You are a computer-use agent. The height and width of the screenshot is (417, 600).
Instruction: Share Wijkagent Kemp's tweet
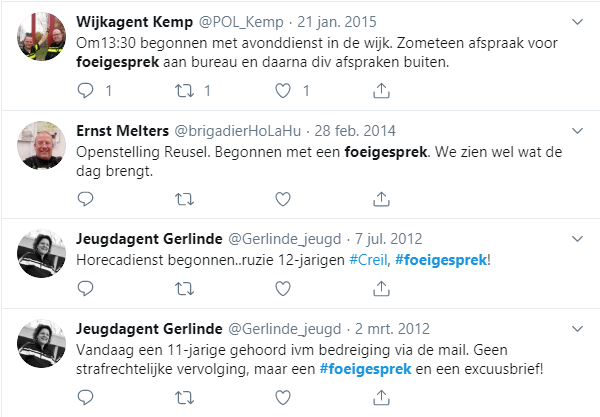tap(382, 91)
